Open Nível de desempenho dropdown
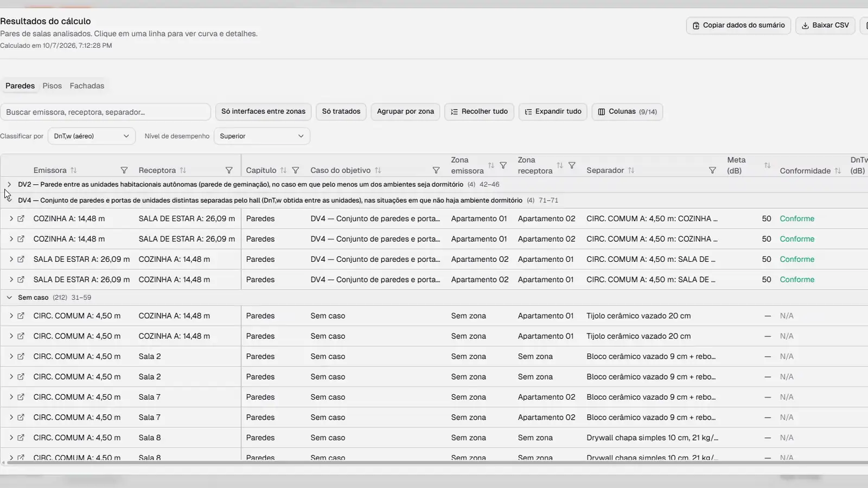Viewport: 868px width, 488px height. point(261,136)
